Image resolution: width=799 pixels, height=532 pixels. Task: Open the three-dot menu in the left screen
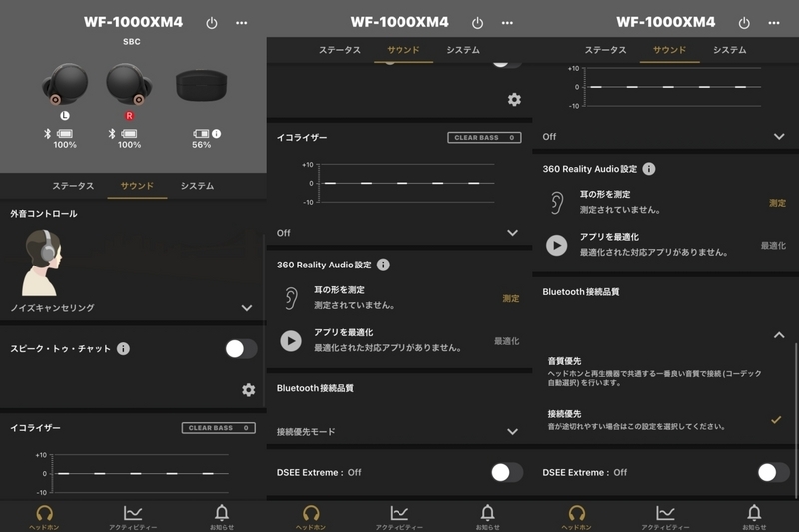(241, 23)
